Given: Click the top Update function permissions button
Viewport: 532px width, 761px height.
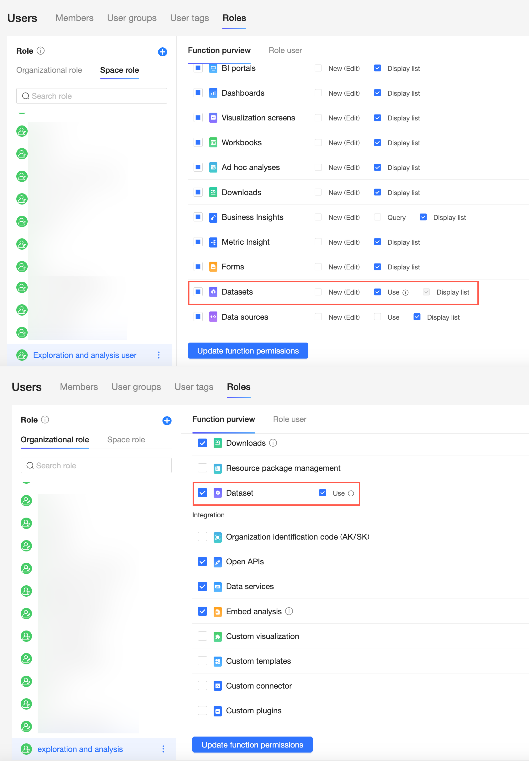Looking at the screenshot, I should click(248, 351).
